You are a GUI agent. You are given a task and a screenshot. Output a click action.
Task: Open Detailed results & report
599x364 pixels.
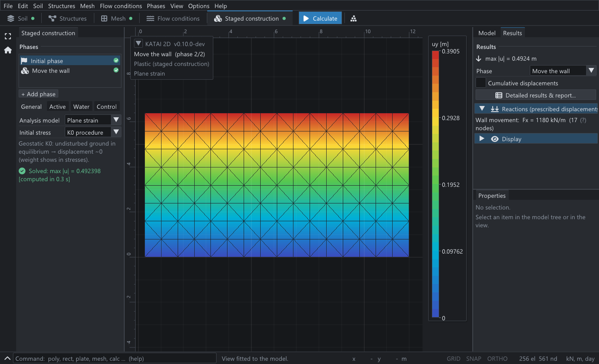coord(535,95)
